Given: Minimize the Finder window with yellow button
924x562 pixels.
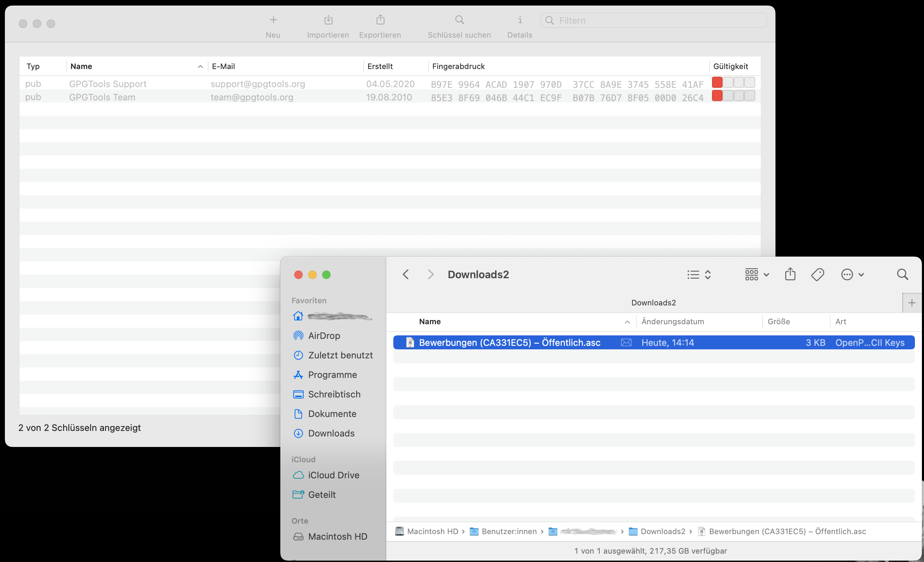Looking at the screenshot, I should 312,275.
